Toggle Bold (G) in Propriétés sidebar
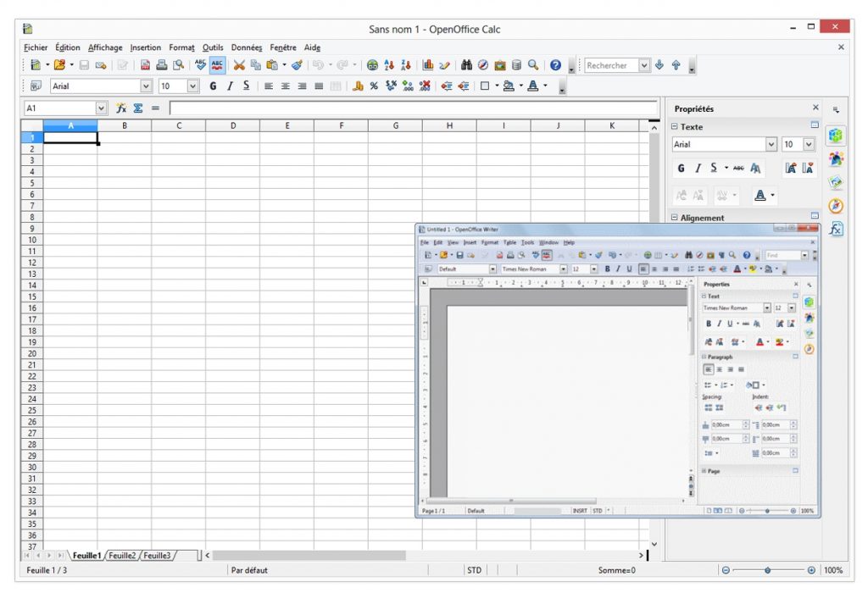This screenshot has height=604, width=868. pos(682,168)
